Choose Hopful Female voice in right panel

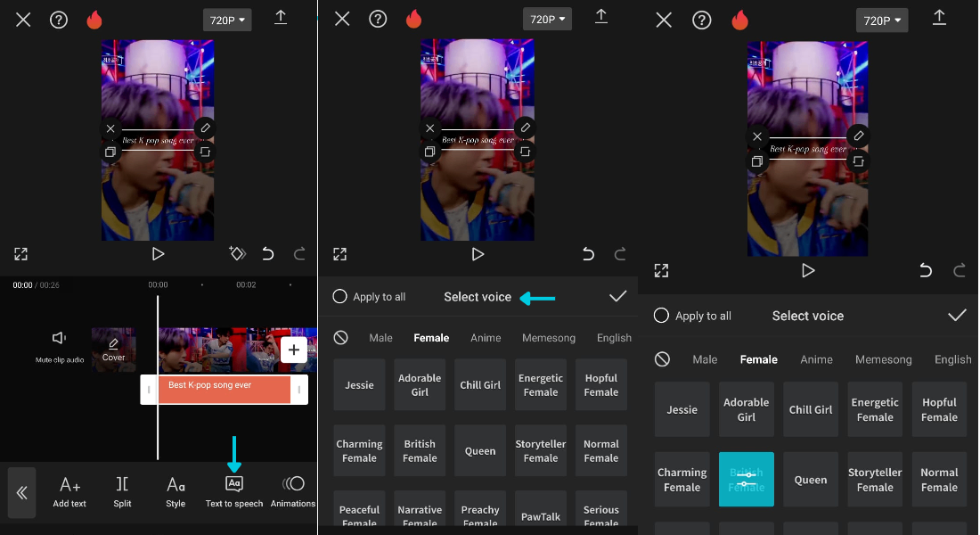pyautogui.click(x=939, y=409)
